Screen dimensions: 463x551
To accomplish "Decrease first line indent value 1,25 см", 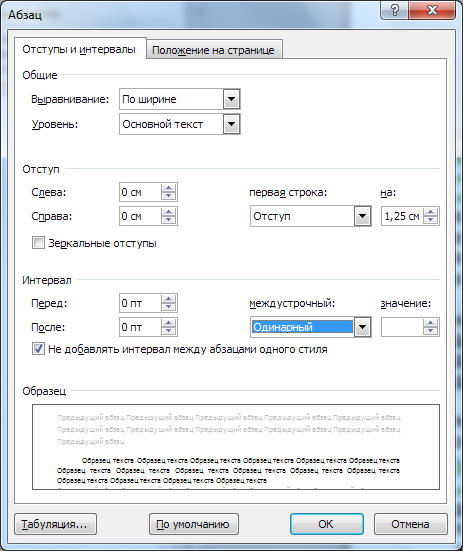I will coord(431,220).
